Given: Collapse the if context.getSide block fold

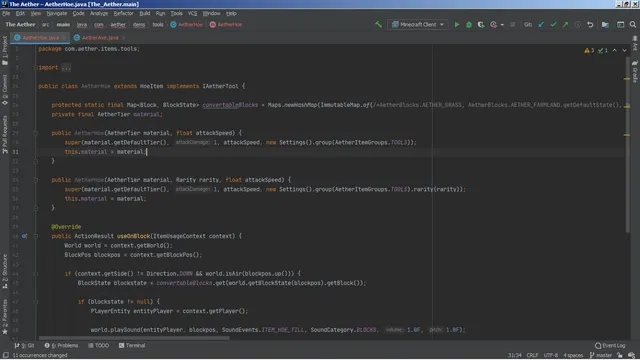Looking at the screenshot, I should click(x=36, y=274).
